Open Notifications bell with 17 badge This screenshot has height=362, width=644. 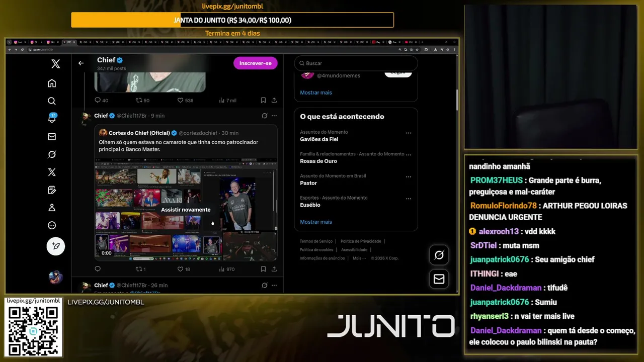[x=52, y=119]
